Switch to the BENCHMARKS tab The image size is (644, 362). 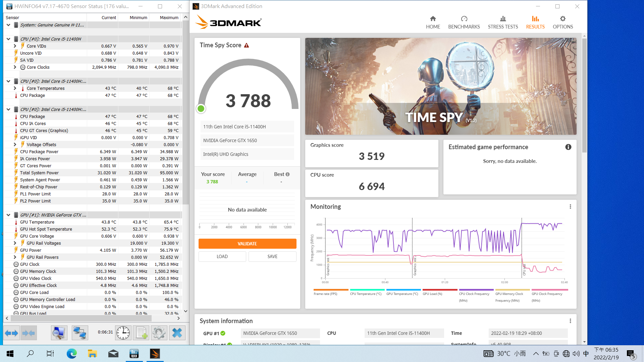[x=464, y=22]
